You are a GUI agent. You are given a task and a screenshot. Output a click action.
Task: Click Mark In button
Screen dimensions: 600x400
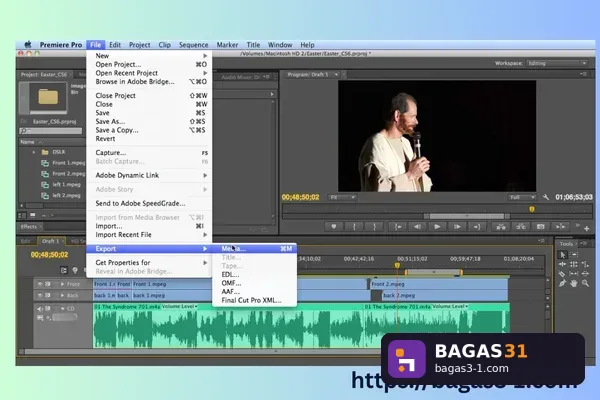(354, 227)
